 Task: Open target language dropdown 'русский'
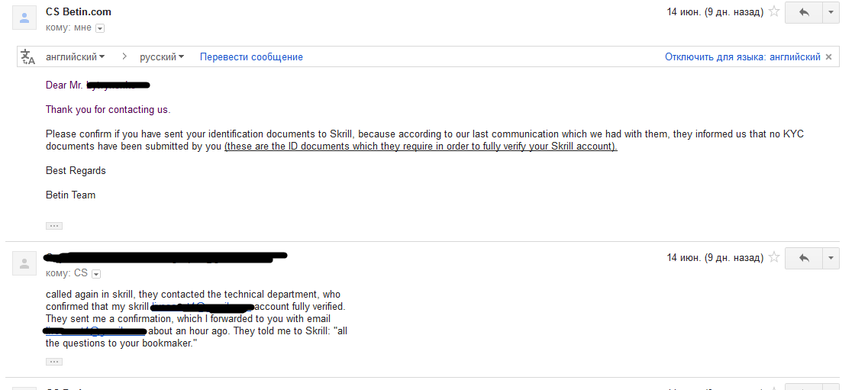click(x=162, y=57)
